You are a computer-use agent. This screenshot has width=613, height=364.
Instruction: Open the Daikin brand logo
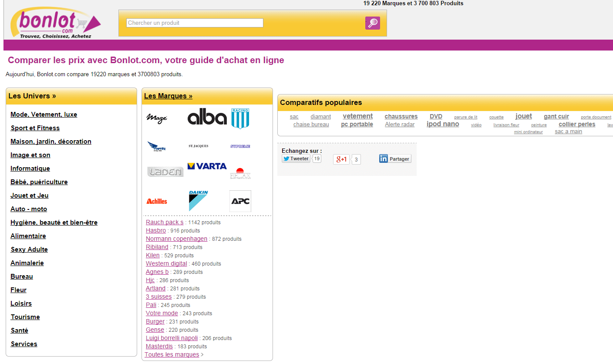click(x=198, y=201)
